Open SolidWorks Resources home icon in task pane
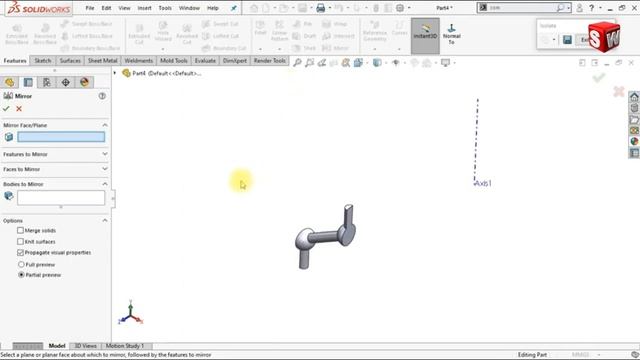 (x=634, y=97)
